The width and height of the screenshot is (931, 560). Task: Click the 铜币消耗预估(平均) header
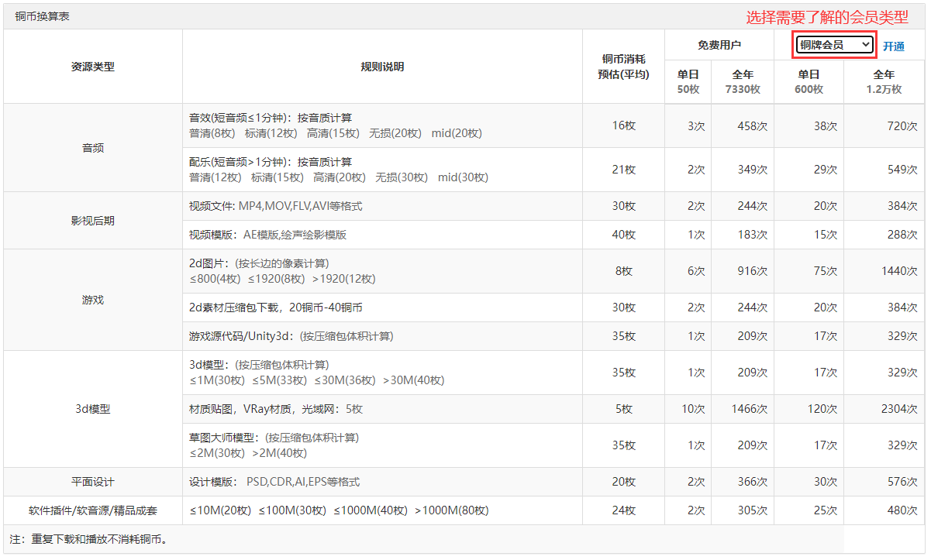point(623,67)
